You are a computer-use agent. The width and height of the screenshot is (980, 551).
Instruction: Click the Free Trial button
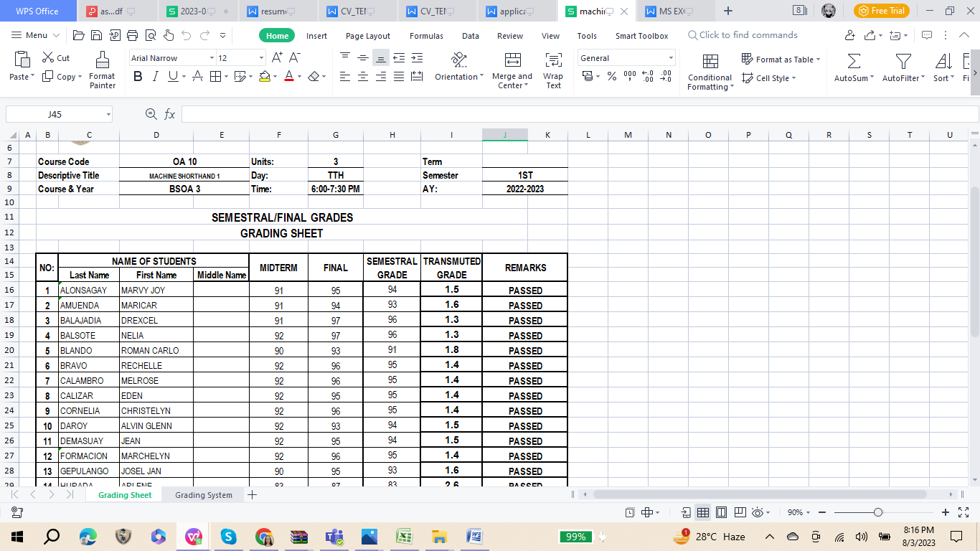[882, 11]
